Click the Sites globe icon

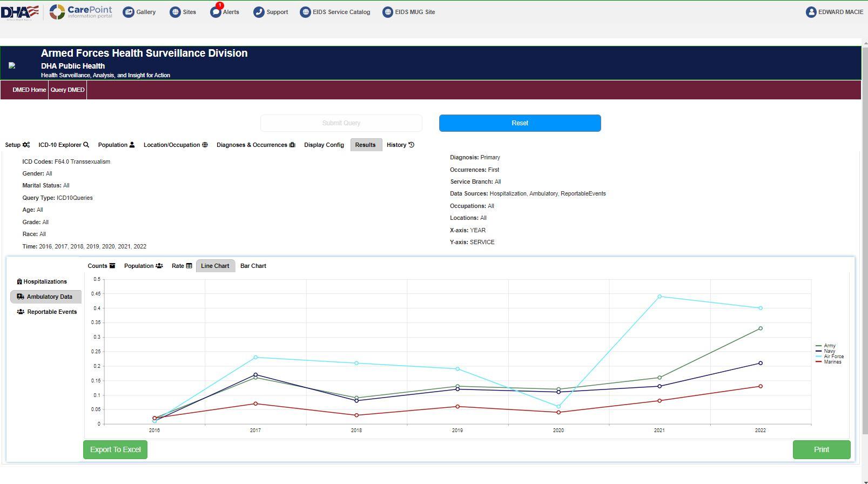coord(175,12)
